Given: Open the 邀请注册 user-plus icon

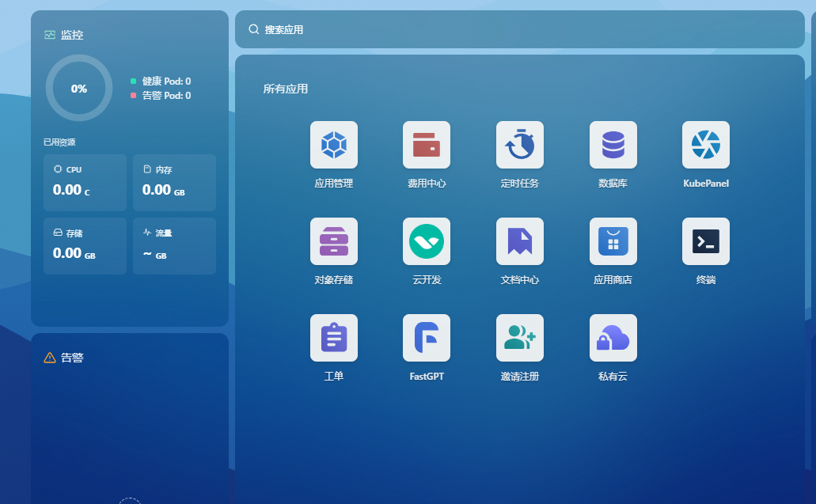Looking at the screenshot, I should (x=519, y=338).
